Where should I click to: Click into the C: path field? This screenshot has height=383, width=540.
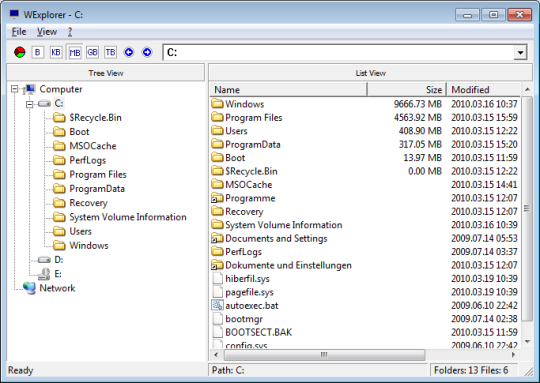339,53
